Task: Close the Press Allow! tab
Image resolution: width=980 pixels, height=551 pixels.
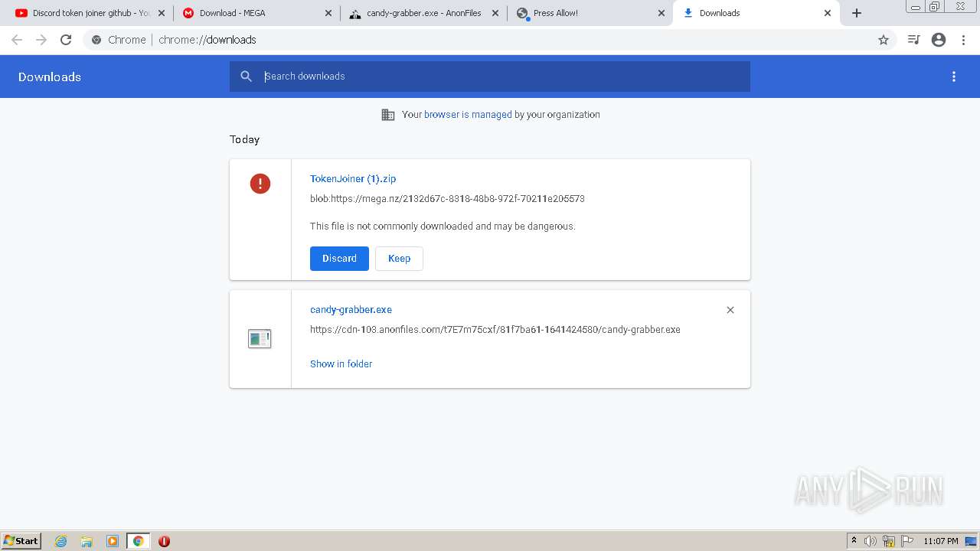Action: click(661, 13)
